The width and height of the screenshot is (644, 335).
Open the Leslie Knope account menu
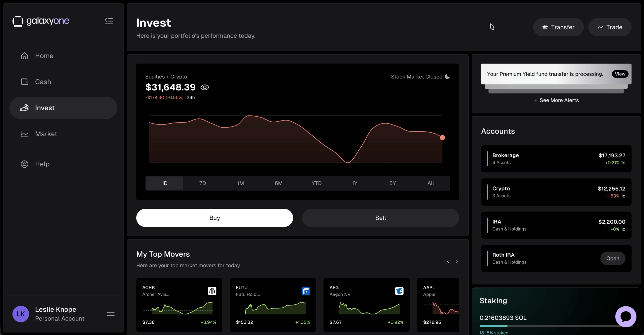(x=110, y=314)
